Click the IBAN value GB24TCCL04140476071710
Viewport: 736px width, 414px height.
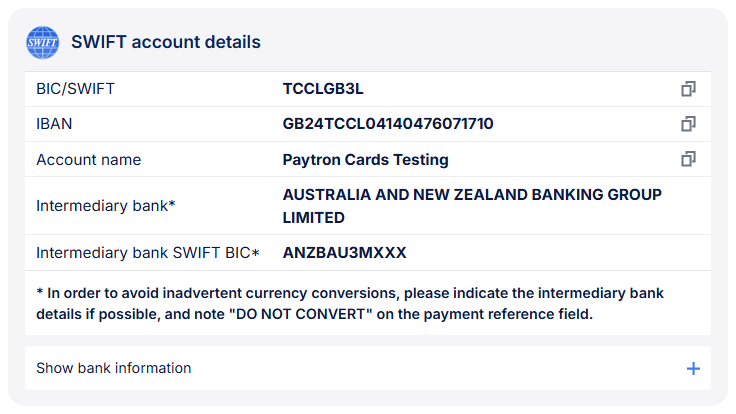(388, 124)
